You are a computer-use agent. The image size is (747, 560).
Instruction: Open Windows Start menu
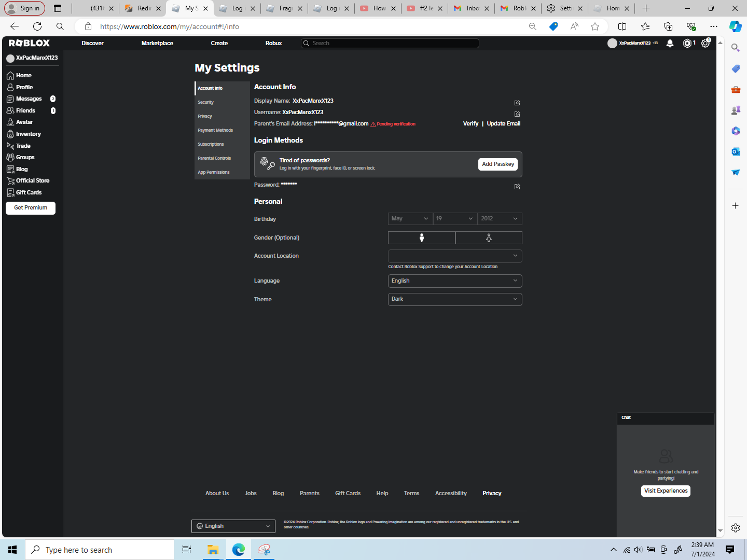coord(12,550)
